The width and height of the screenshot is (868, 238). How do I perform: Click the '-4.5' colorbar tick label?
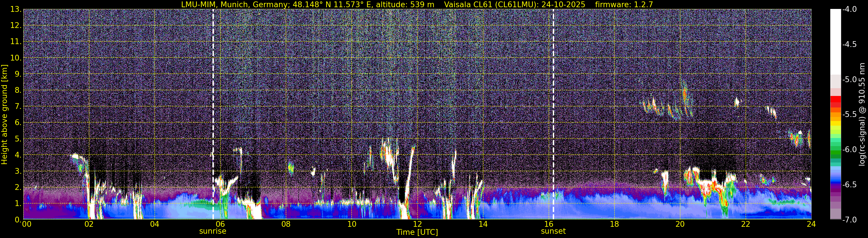pos(850,44)
